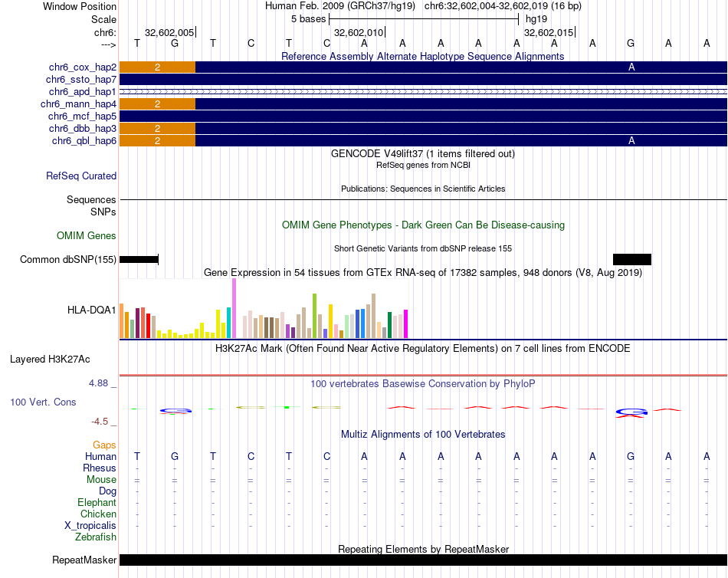Click the A mismatch on chr6_cox_hap2 alignment
This screenshot has width=728, height=578.
coord(631,67)
